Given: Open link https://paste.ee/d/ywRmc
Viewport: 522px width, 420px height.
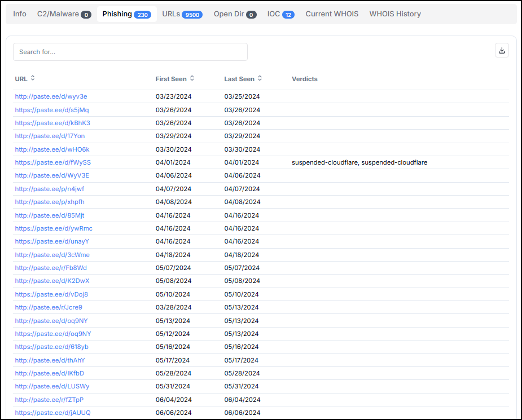Looking at the screenshot, I should coord(54,228).
